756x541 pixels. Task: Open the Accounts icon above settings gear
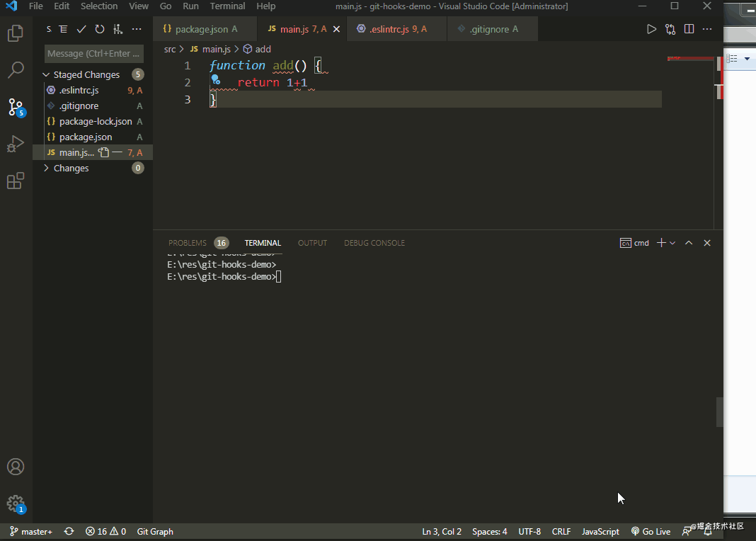(x=16, y=467)
